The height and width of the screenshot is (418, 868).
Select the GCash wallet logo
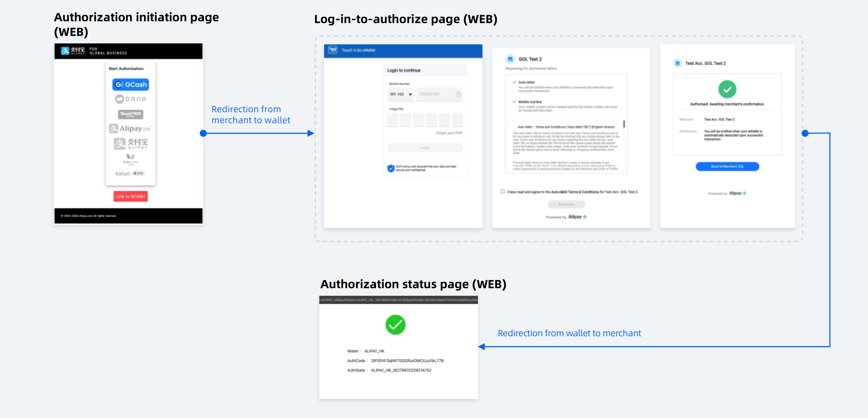pos(130,85)
